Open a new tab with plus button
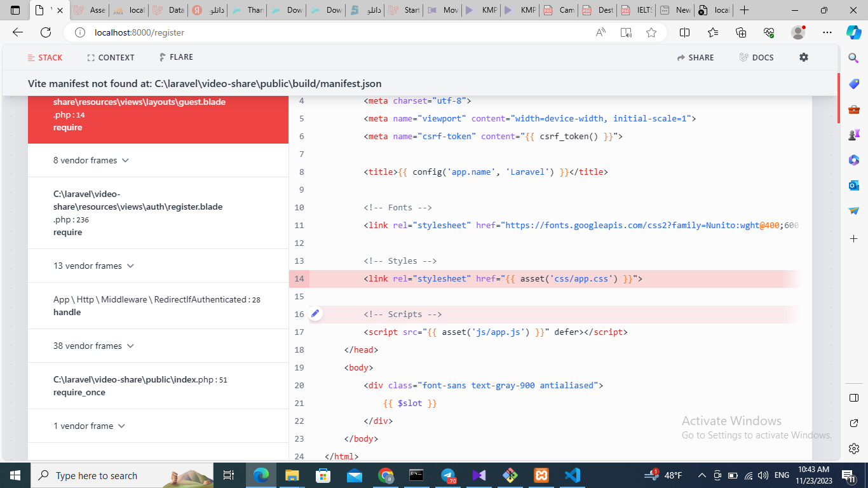The image size is (868, 488). pos(745,10)
